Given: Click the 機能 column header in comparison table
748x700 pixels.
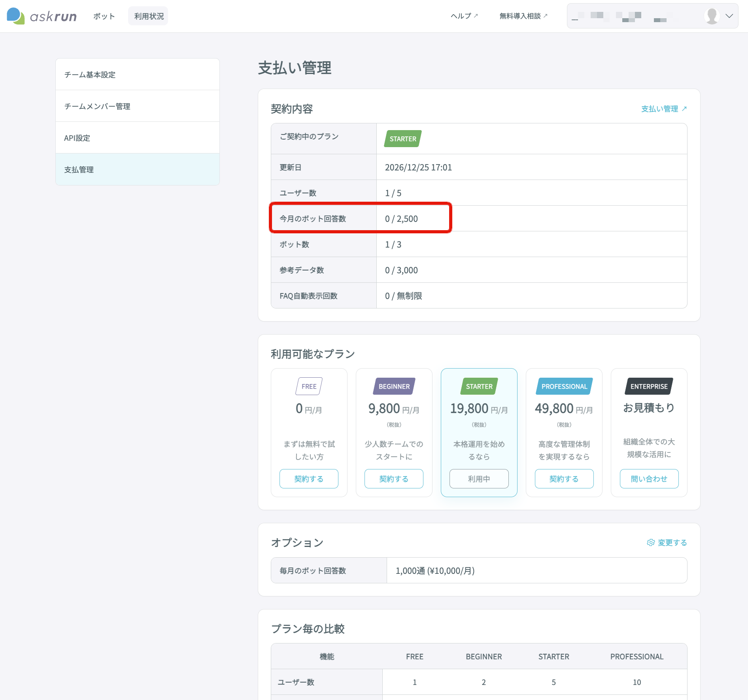Looking at the screenshot, I should click(327, 656).
